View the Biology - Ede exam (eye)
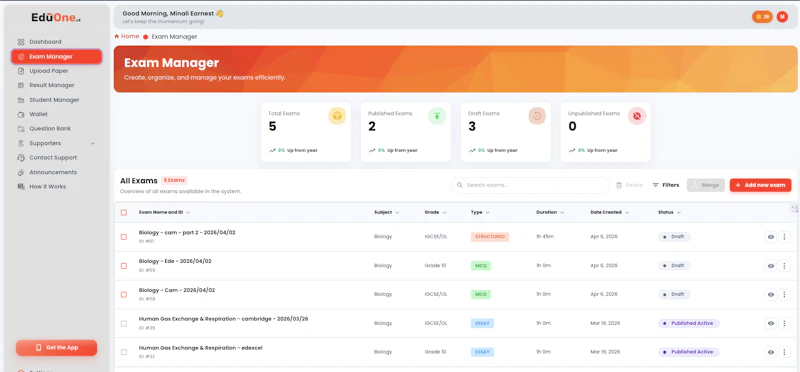Screen dimensions: 800x372 (x=770, y=266)
